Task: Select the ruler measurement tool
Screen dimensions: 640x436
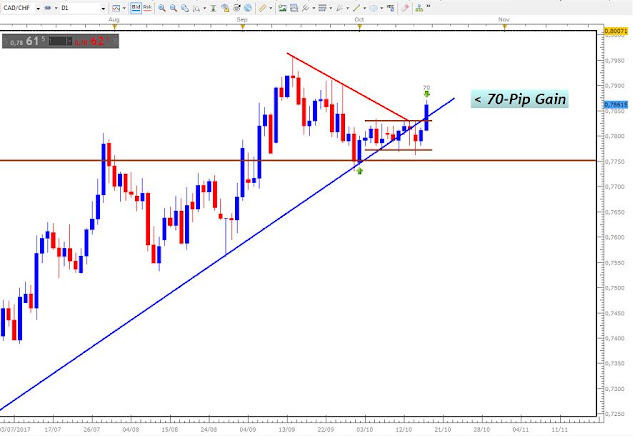Action: tap(262, 8)
